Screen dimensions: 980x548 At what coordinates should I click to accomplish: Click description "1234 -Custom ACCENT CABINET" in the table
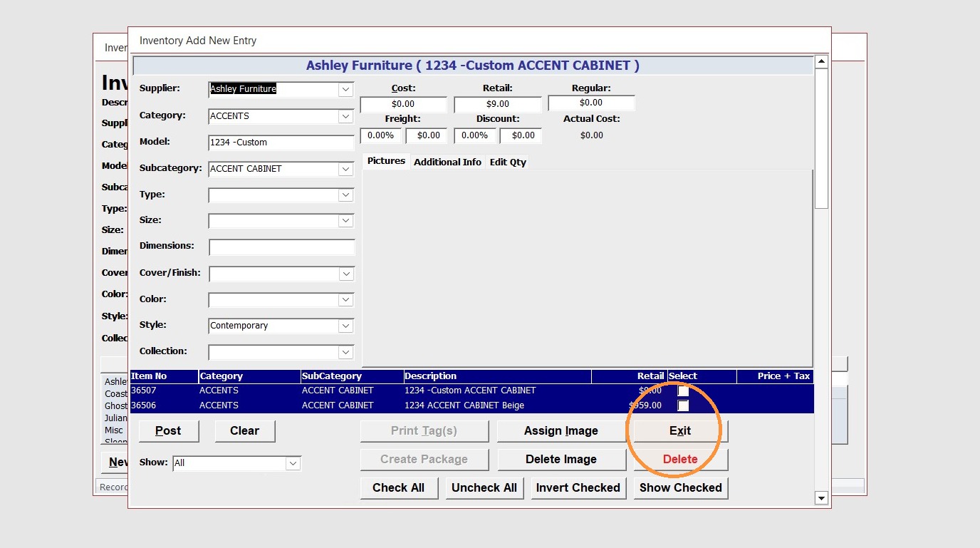470,391
